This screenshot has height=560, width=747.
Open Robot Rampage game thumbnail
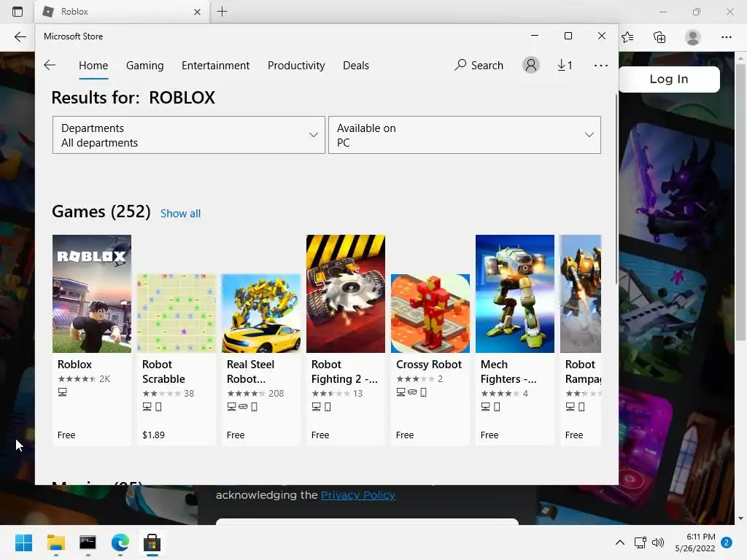581,294
